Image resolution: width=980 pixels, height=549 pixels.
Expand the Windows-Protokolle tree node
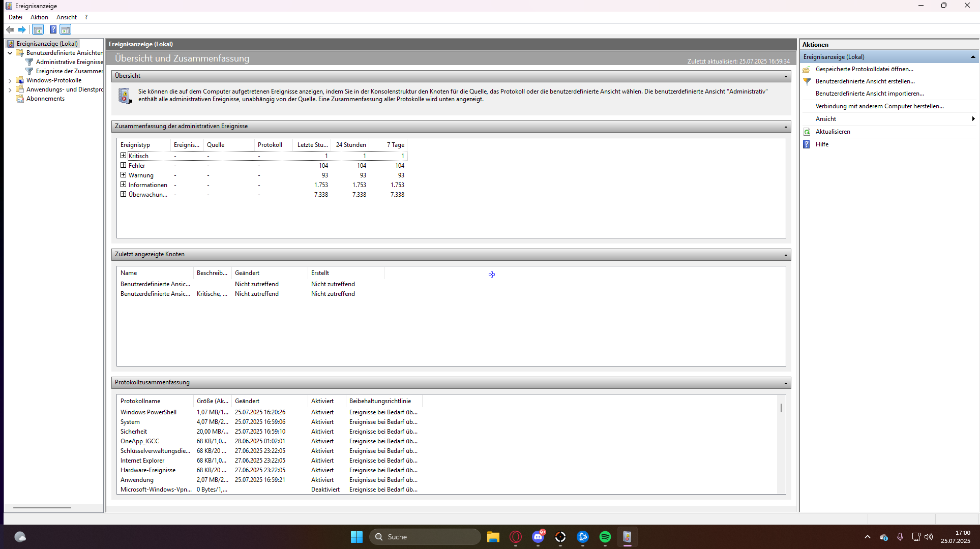(x=10, y=80)
